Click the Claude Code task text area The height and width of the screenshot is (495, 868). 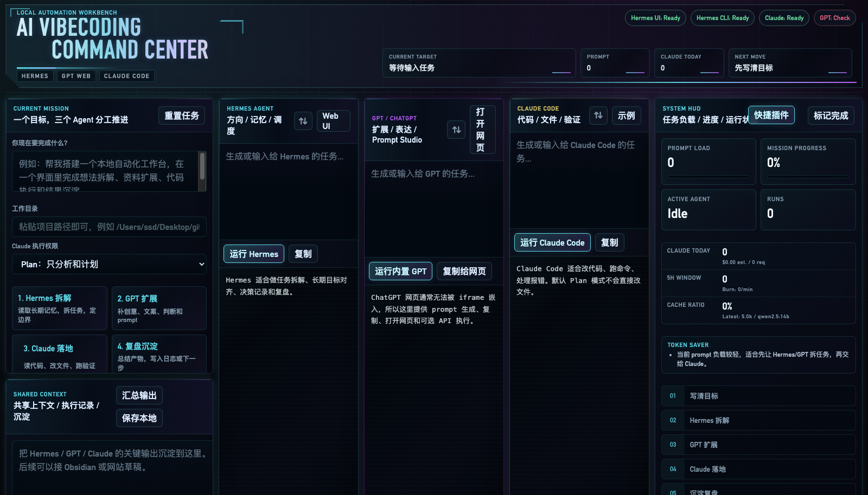[x=579, y=180]
